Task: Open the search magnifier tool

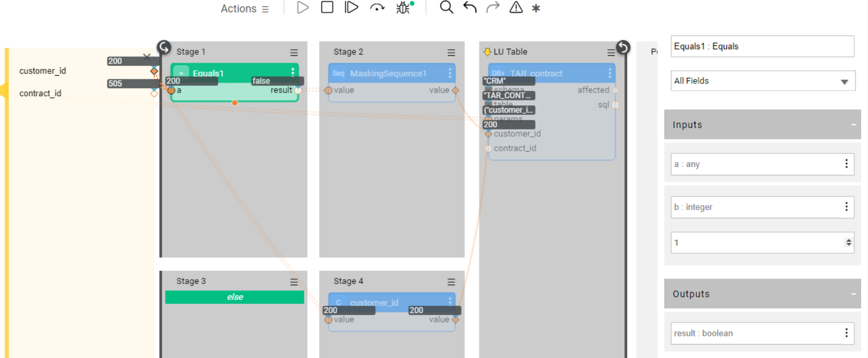Action: 447,8
